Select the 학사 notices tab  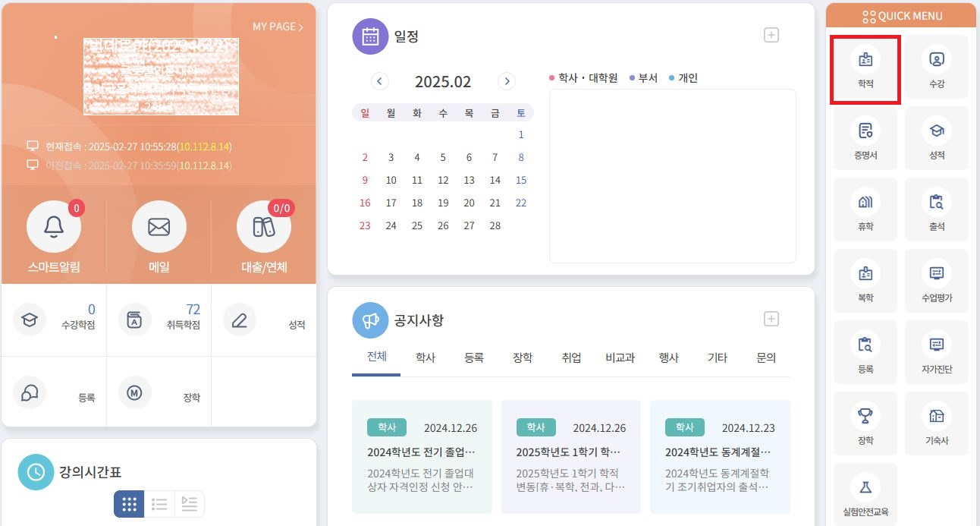[426, 358]
